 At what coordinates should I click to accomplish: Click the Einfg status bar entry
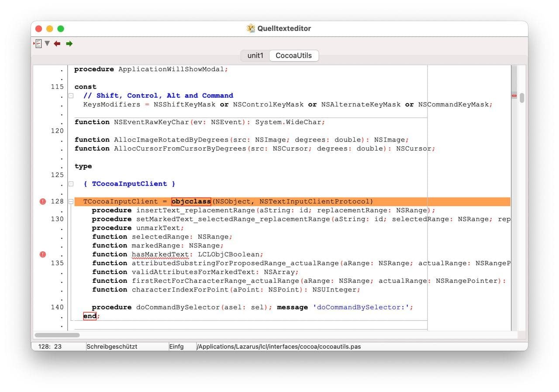[176, 347]
